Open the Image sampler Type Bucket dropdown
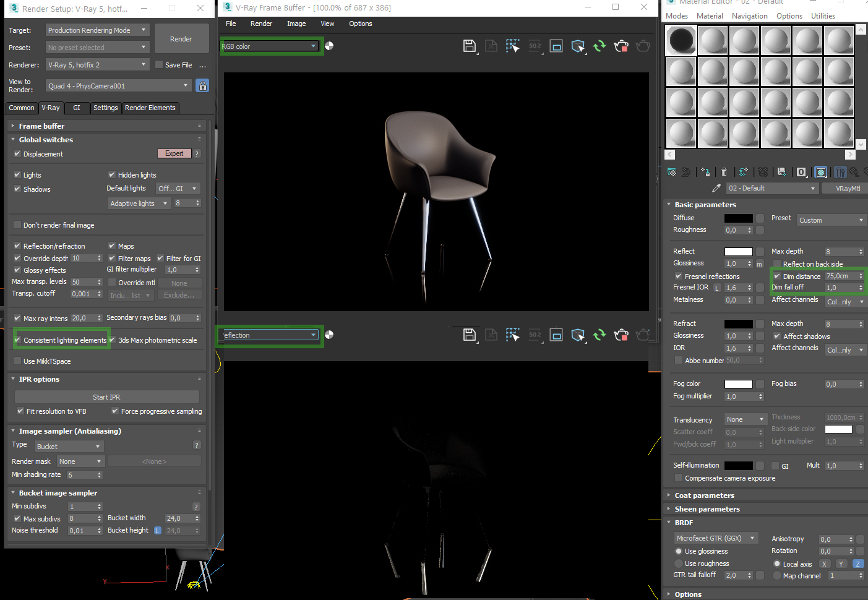This screenshot has height=600, width=868. (69, 446)
